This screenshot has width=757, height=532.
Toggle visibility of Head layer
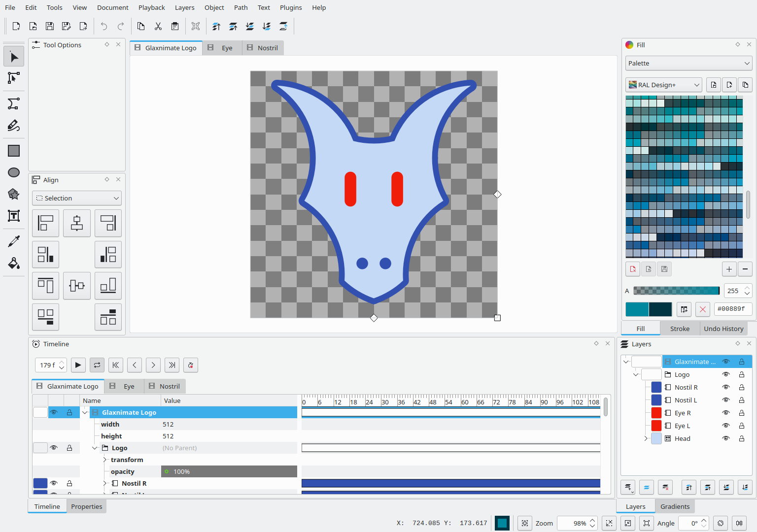click(726, 438)
